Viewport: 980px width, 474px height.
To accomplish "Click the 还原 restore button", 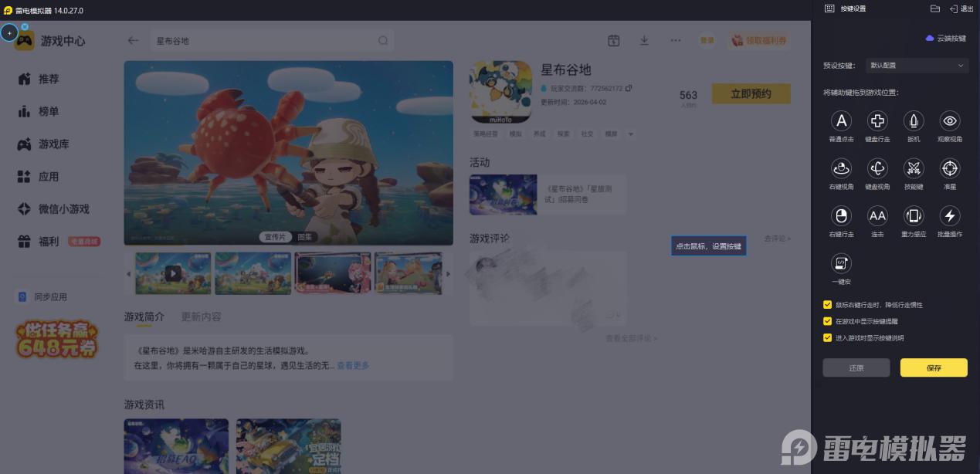I will [856, 367].
